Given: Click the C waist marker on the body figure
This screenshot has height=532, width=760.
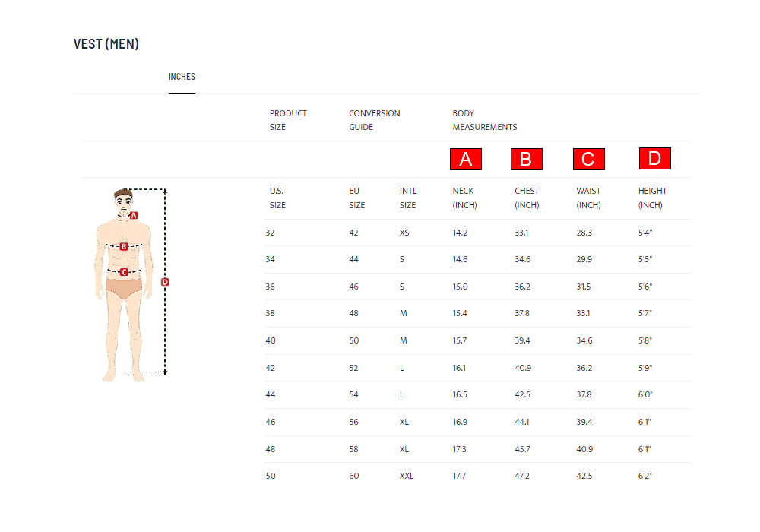Looking at the screenshot, I should click(x=124, y=272).
